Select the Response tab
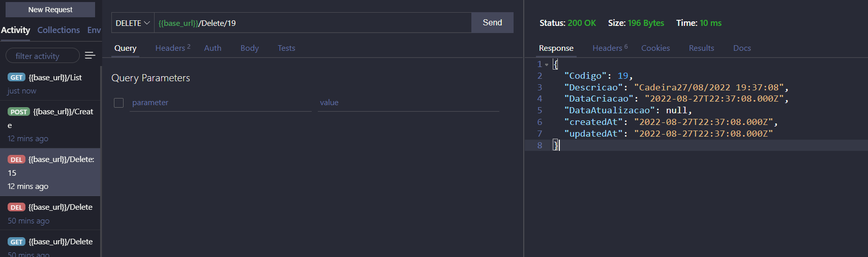The image size is (868, 257). (x=556, y=48)
